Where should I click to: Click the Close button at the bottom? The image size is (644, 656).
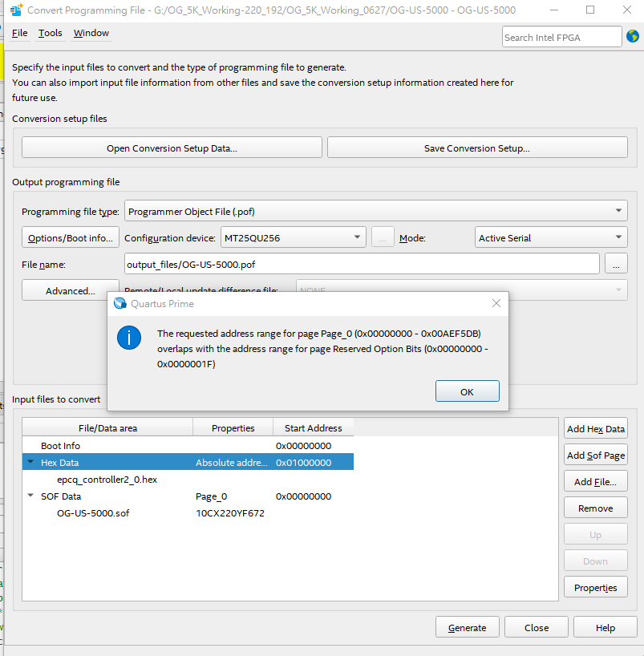tap(536, 627)
